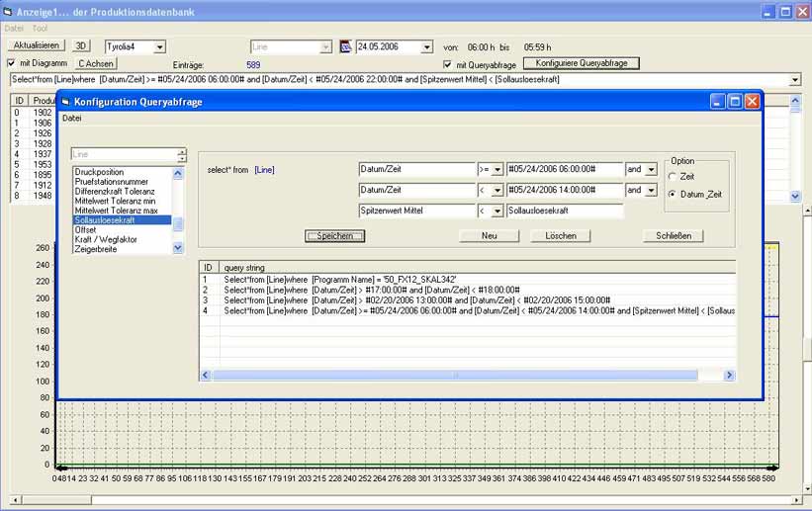
Task: Select the Zeit radio option
Action: [673, 177]
